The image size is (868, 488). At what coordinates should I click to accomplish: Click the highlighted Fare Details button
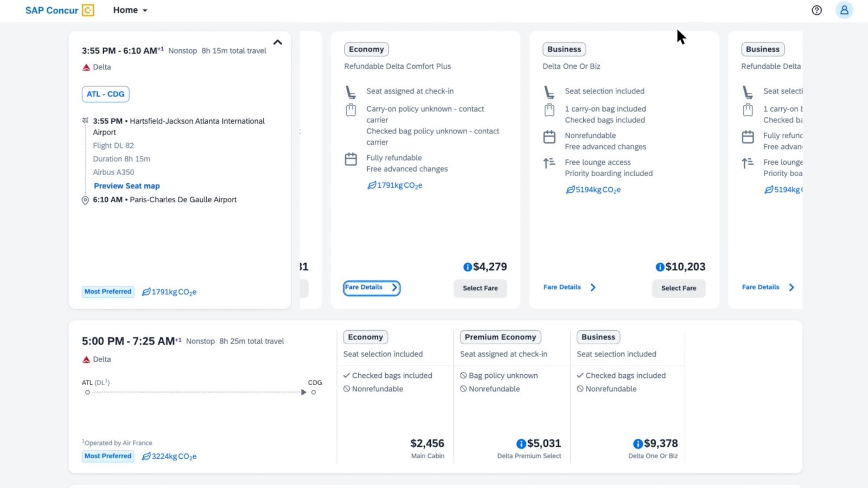[x=371, y=287]
